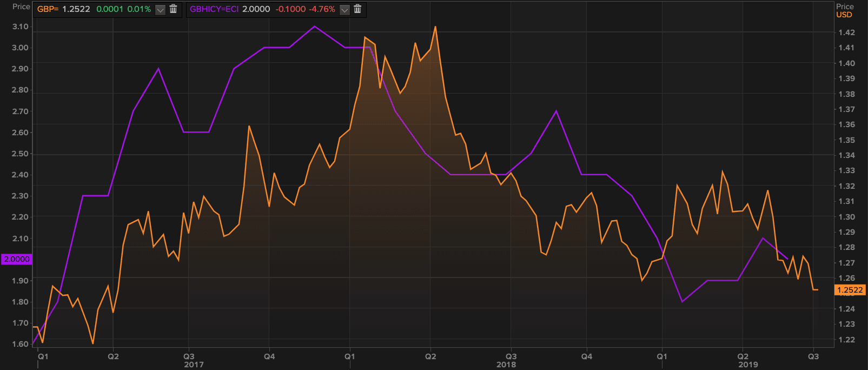Click the 2018 year label on time axis
Image resolution: width=868 pixels, height=370 pixels.
[x=506, y=365]
